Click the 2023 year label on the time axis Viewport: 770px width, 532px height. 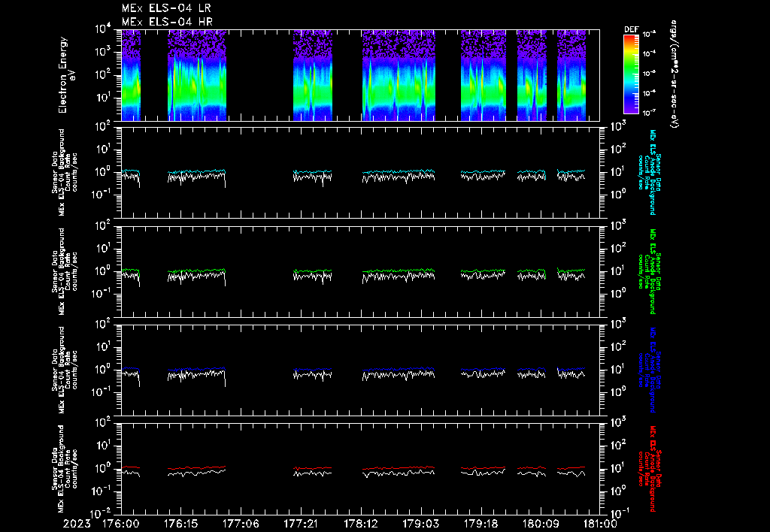tap(77, 524)
